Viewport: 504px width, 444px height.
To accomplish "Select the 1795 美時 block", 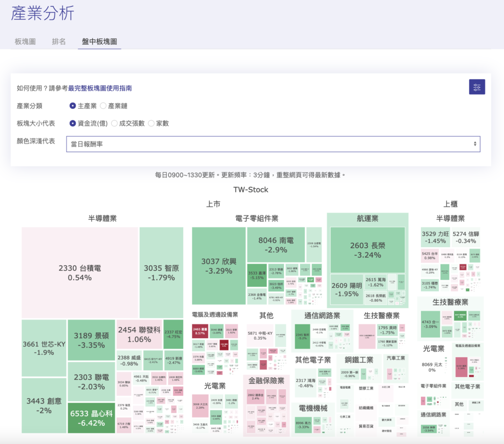I will coord(387,330).
